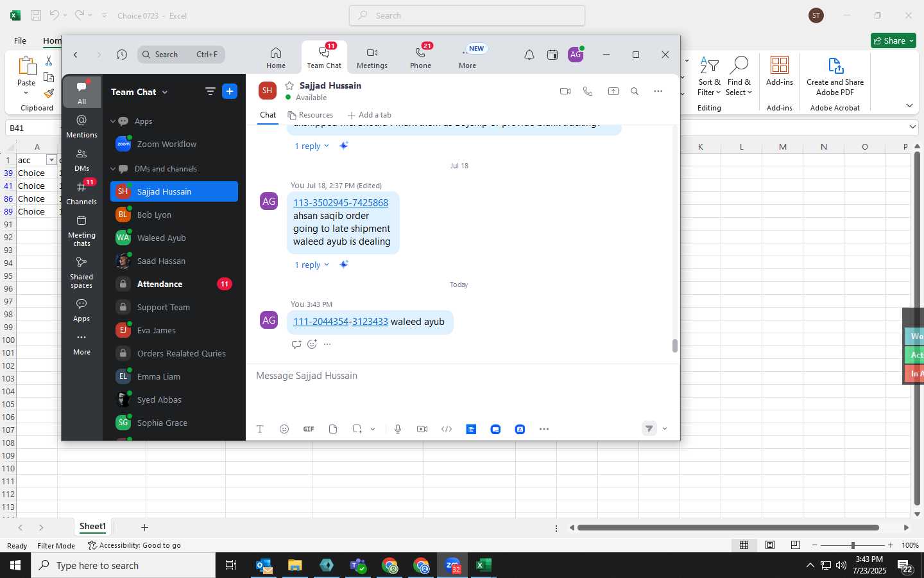Search within the Sajjad Hussain chat
The image size is (924, 578).
[x=635, y=91]
